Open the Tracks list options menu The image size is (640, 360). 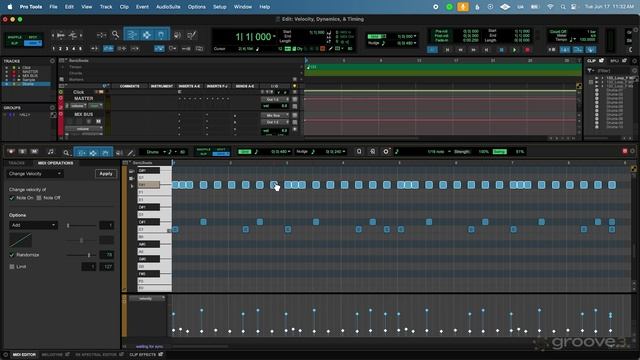52,61
